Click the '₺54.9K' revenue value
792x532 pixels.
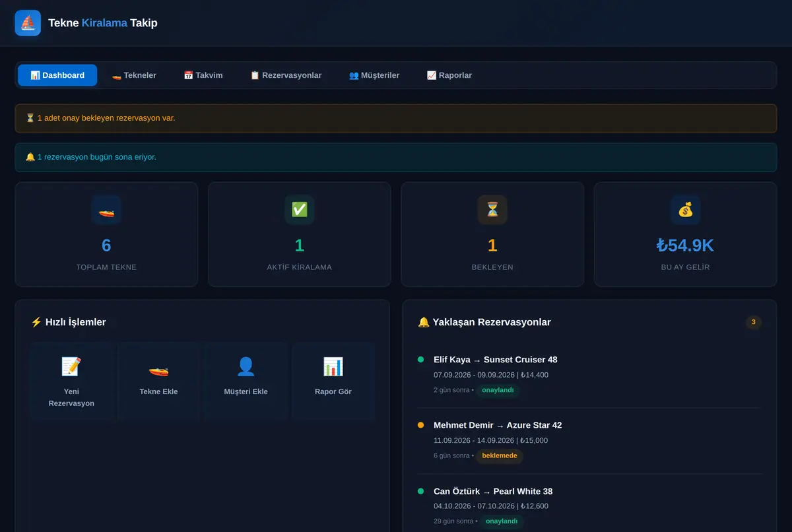coord(686,246)
